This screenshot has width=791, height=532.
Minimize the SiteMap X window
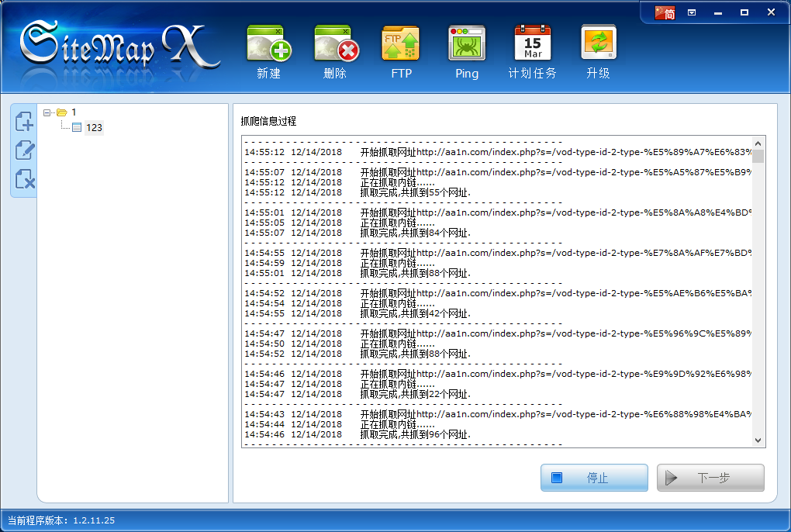click(x=718, y=12)
